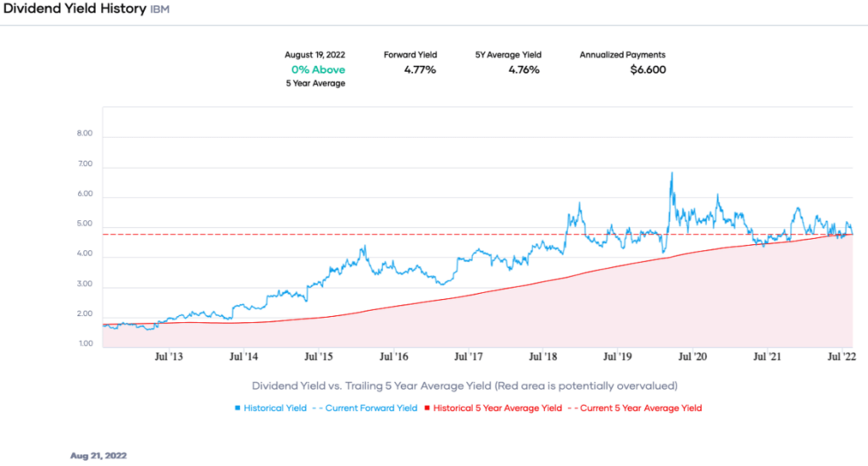Screen dimensions: 868x466
Task: Click the 4.77% forward yield value
Action: 420,69
